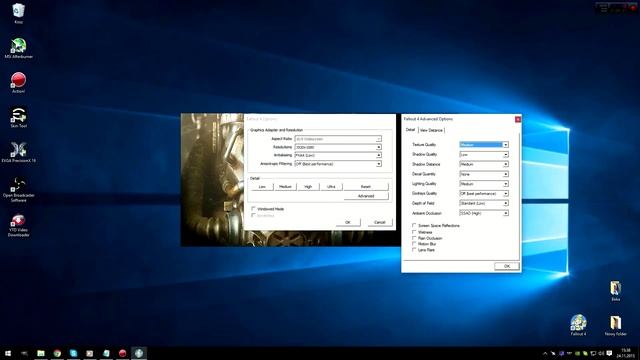
Task: Open Google Chrome from the taskbar
Action: pos(57,353)
